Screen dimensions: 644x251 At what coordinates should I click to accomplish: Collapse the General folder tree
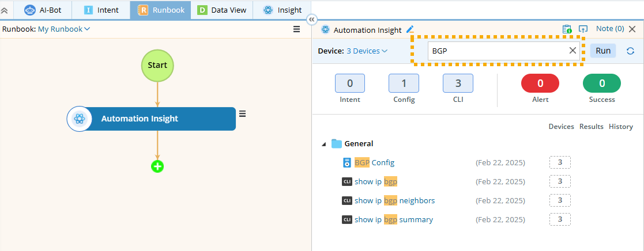[323, 144]
